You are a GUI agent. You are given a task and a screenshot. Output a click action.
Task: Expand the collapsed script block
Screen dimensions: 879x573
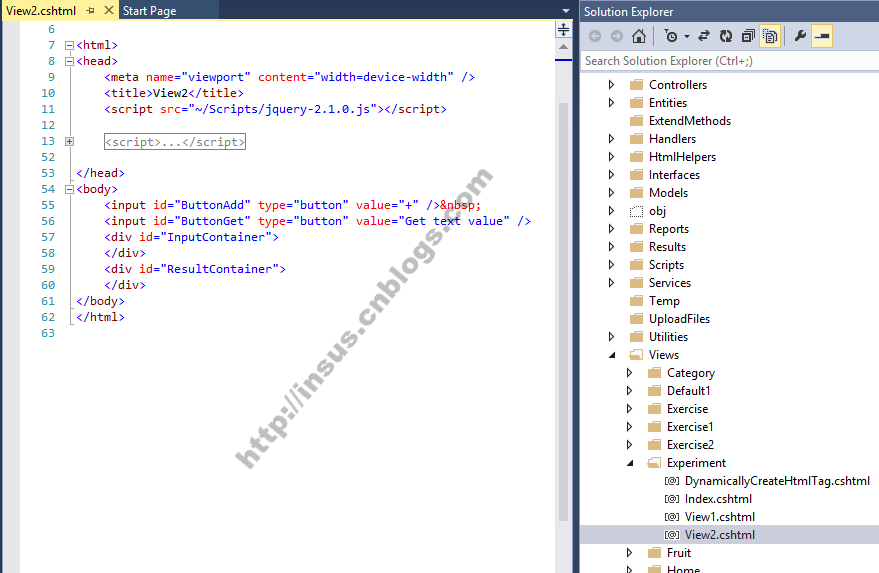point(69,142)
